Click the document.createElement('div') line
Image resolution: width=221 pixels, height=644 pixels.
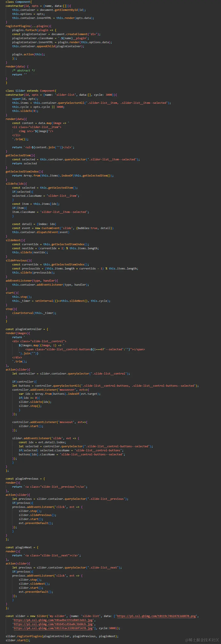click(x=56, y=34)
